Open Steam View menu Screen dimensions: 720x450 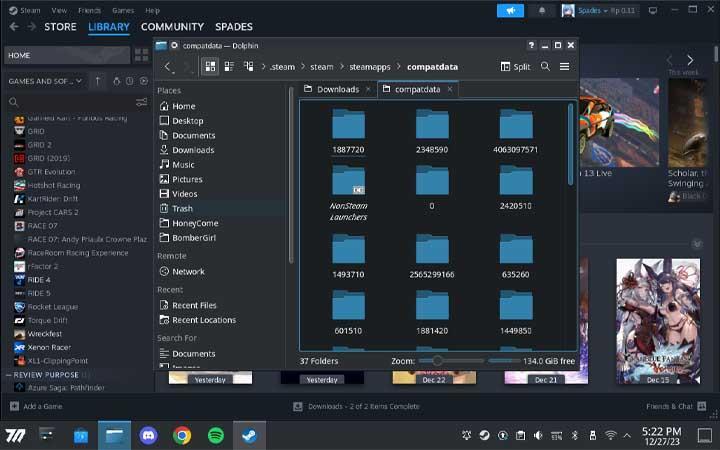pos(59,10)
